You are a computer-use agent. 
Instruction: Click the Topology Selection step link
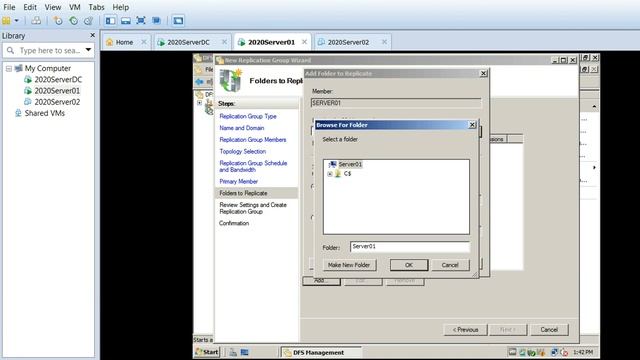point(242,151)
